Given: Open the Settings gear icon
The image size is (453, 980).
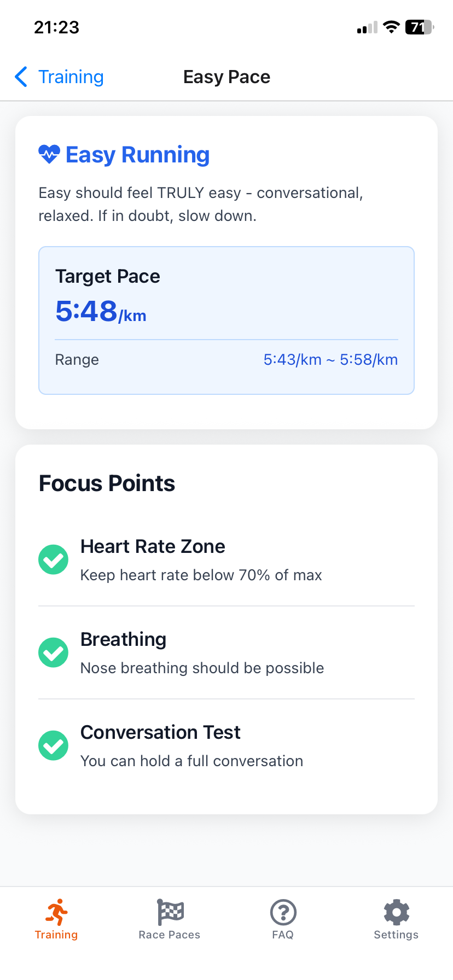Looking at the screenshot, I should 396,912.
